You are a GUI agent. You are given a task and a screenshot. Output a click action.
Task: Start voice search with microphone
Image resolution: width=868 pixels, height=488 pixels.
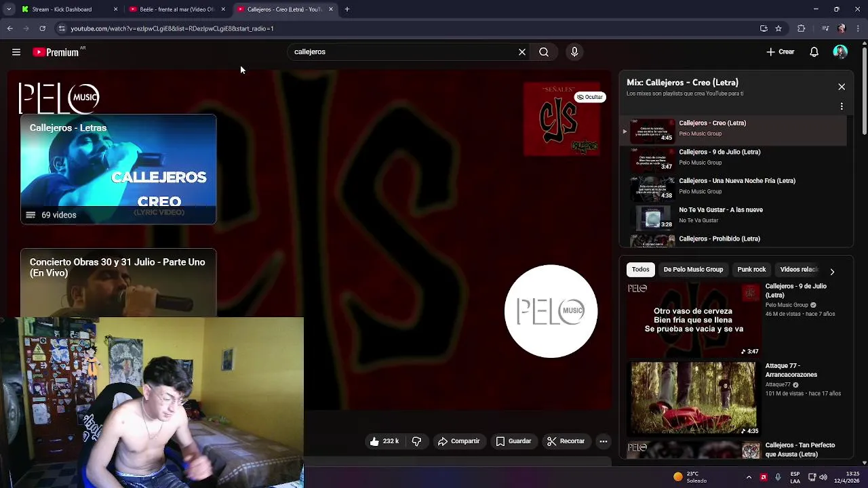pyautogui.click(x=574, y=52)
